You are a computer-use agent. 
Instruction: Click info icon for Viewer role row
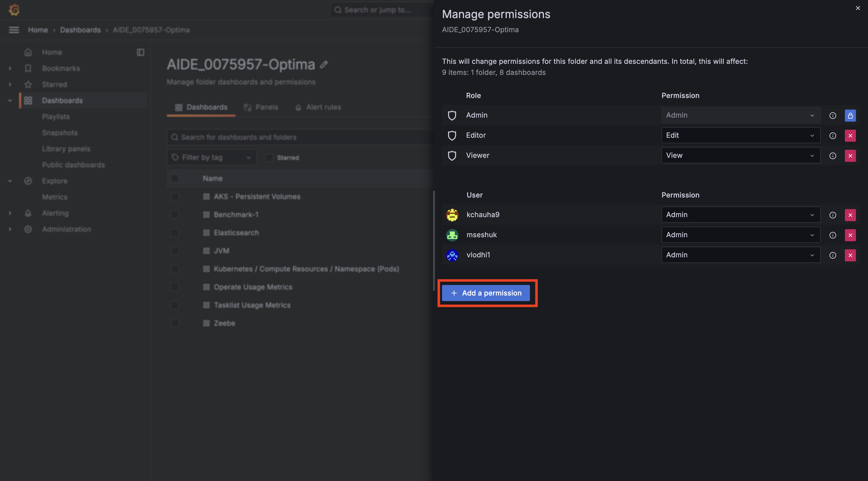(833, 156)
